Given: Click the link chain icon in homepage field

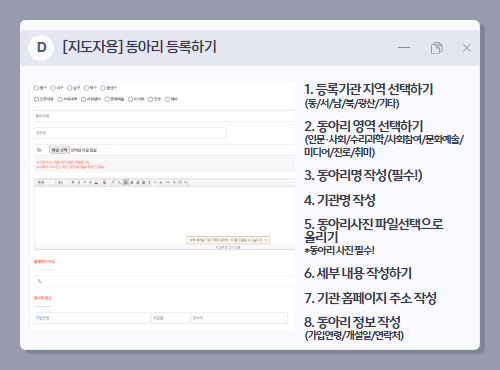Looking at the screenshot, I should point(40,281).
